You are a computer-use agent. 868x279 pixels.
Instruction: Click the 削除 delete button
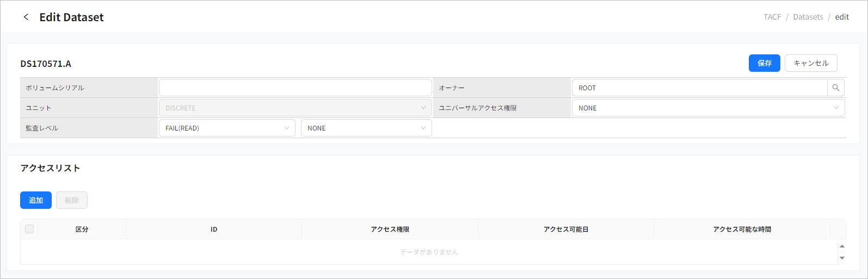72,200
